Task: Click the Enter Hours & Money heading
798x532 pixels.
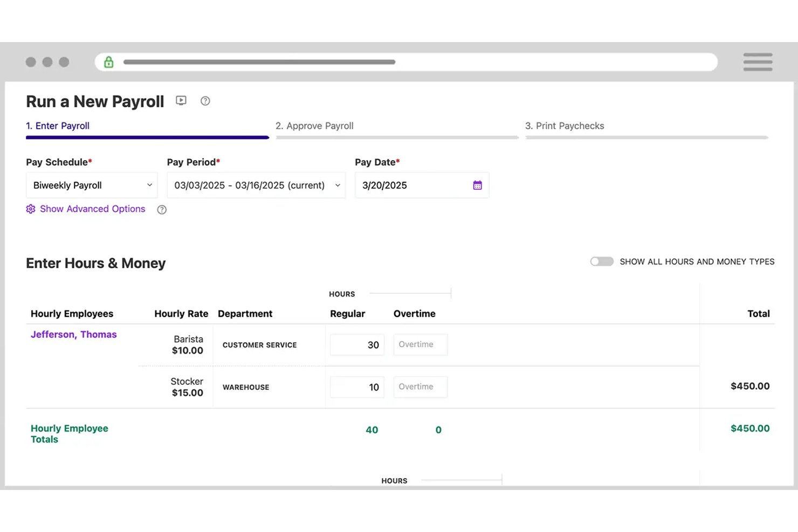Action: [96, 263]
